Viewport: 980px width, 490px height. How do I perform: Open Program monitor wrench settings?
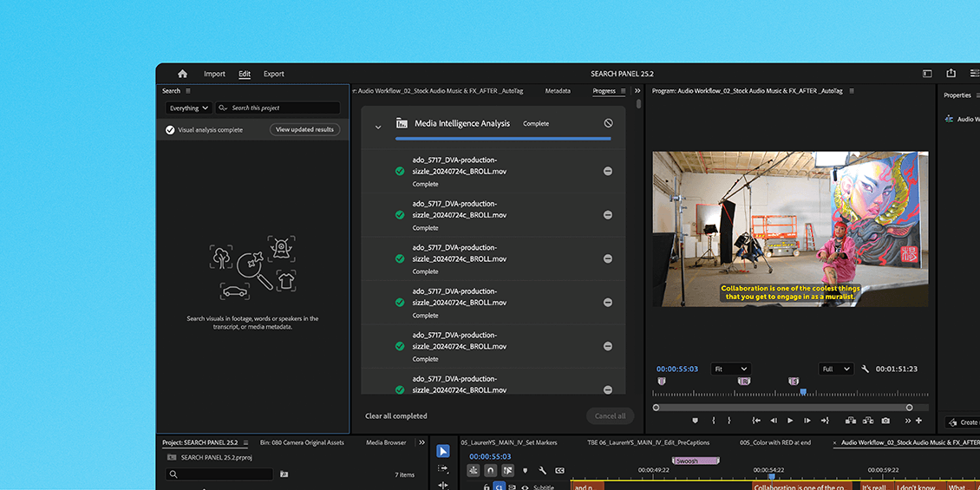(865, 369)
